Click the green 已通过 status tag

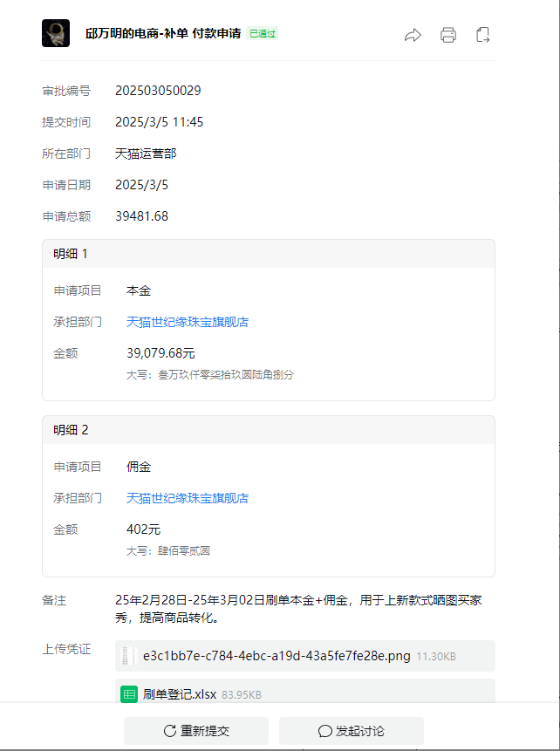point(263,34)
